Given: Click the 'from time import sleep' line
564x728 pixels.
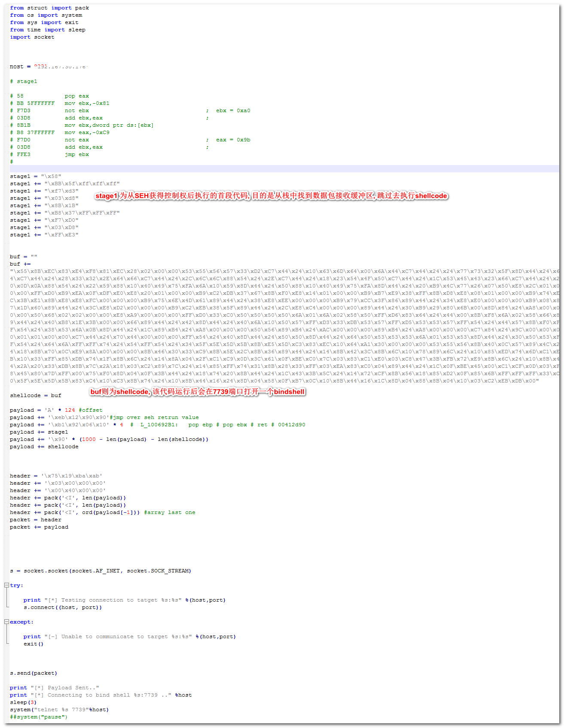Looking at the screenshot, I should coord(48,30).
